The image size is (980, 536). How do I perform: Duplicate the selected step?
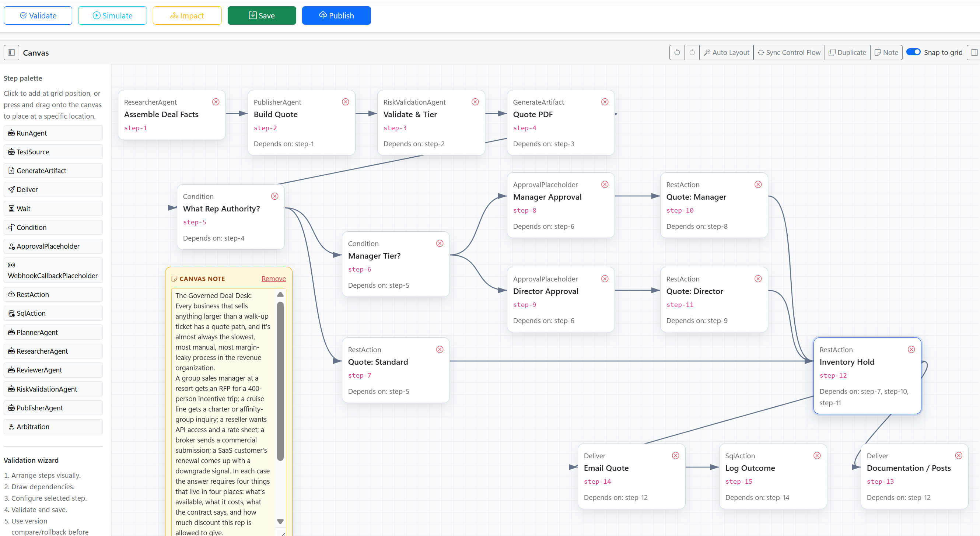[847, 53]
